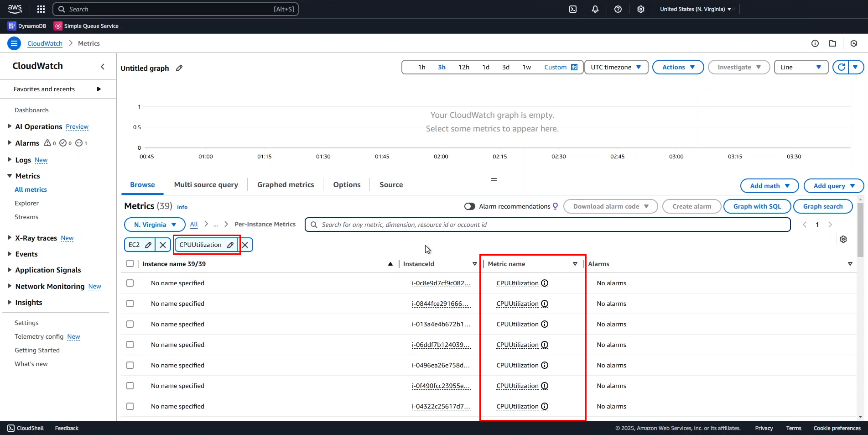Check the select-all checkbox in table header
The image size is (868, 435).
130,264
